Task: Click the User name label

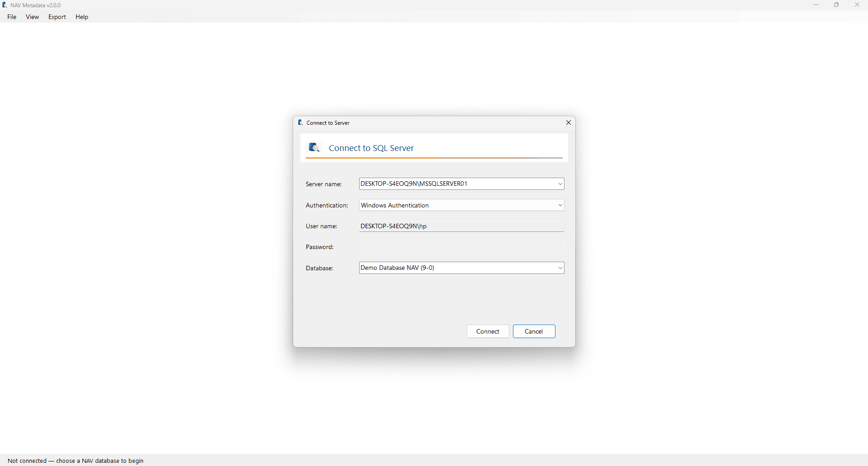Action: click(322, 226)
